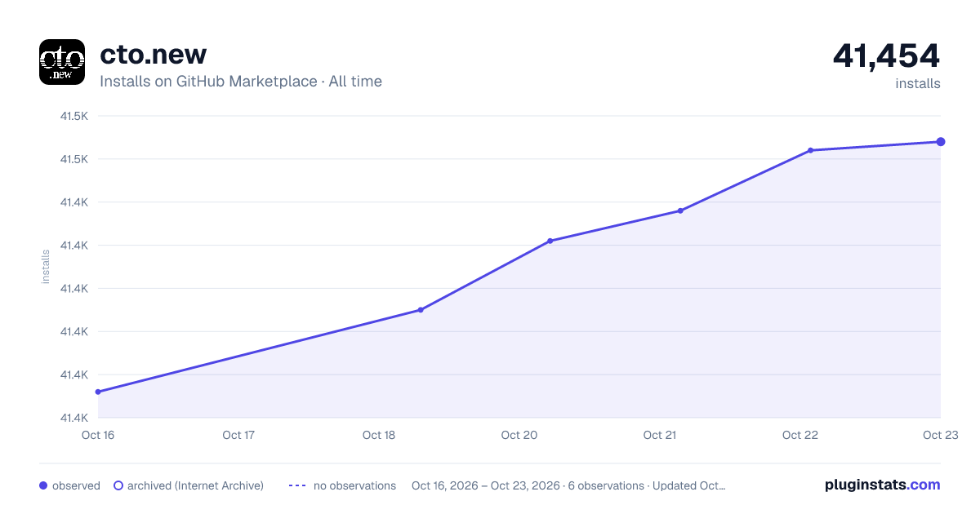
Task: Select the data point after Oct 18
Action: 421,310
